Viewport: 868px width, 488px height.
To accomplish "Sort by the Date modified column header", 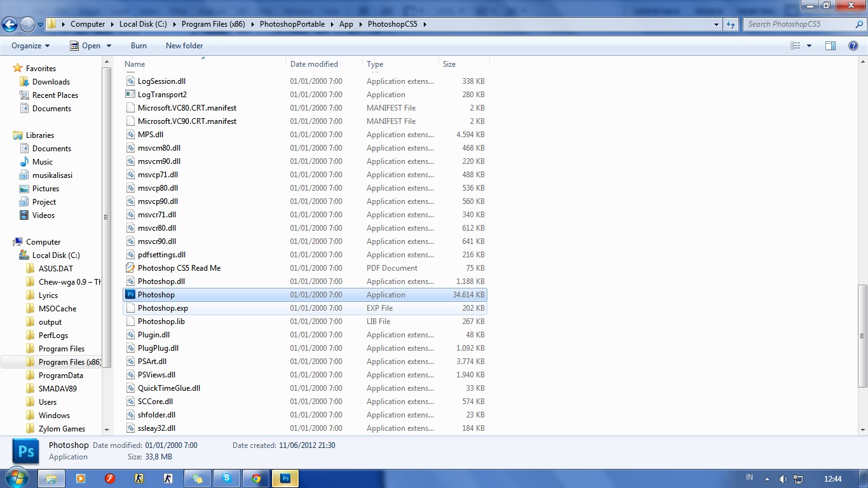I will pyautogui.click(x=324, y=64).
